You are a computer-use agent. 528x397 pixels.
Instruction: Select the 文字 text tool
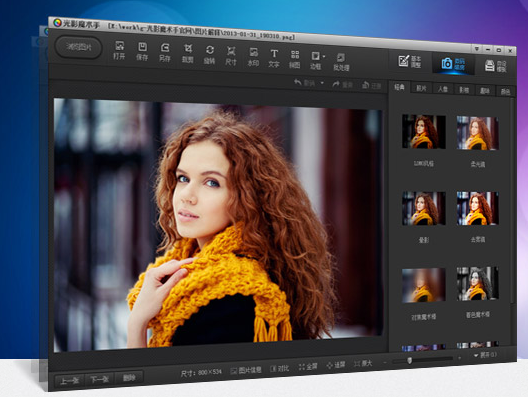[x=274, y=58]
